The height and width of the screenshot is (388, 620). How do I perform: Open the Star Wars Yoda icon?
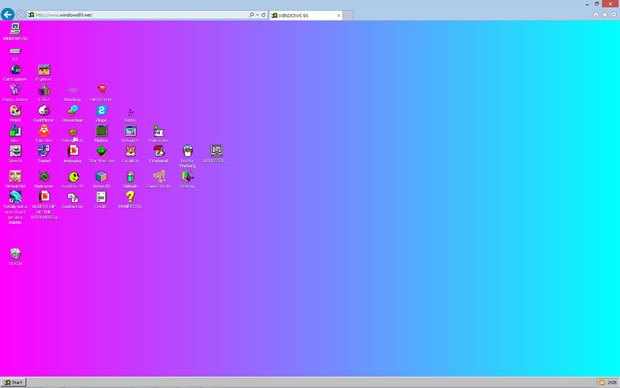click(101, 154)
